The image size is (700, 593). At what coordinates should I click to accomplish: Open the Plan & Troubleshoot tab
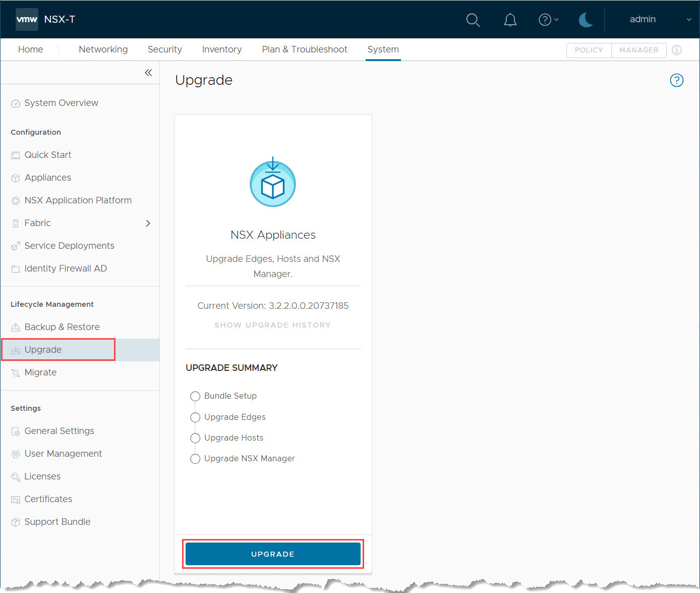[305, 49]
